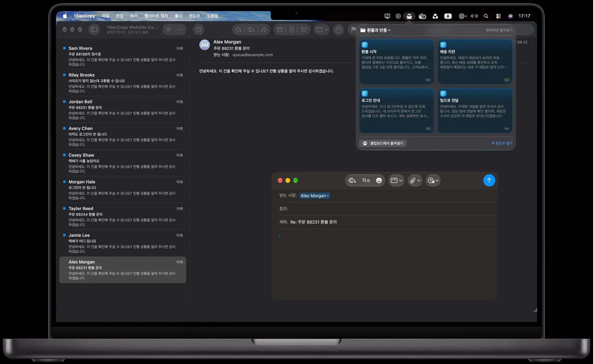Click the reply-all icon in the compose window
Image resolution: width=593 pixels, height=364 pixels.
point(352,180)
